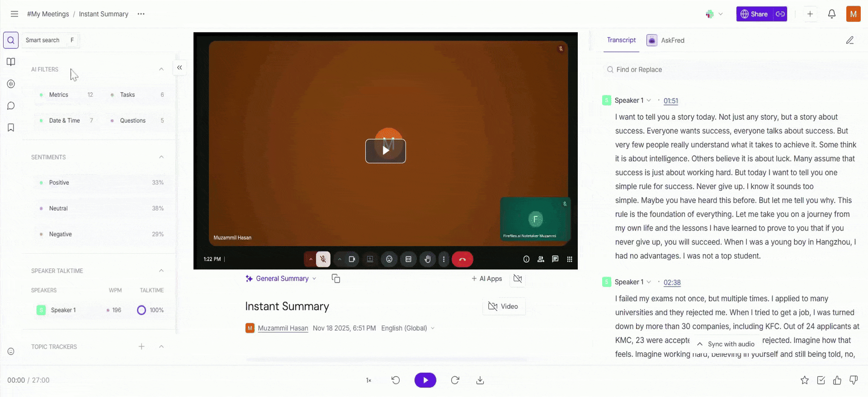Click the Share button
Viewport: 868px width, 397px height.
pos(755,14)
